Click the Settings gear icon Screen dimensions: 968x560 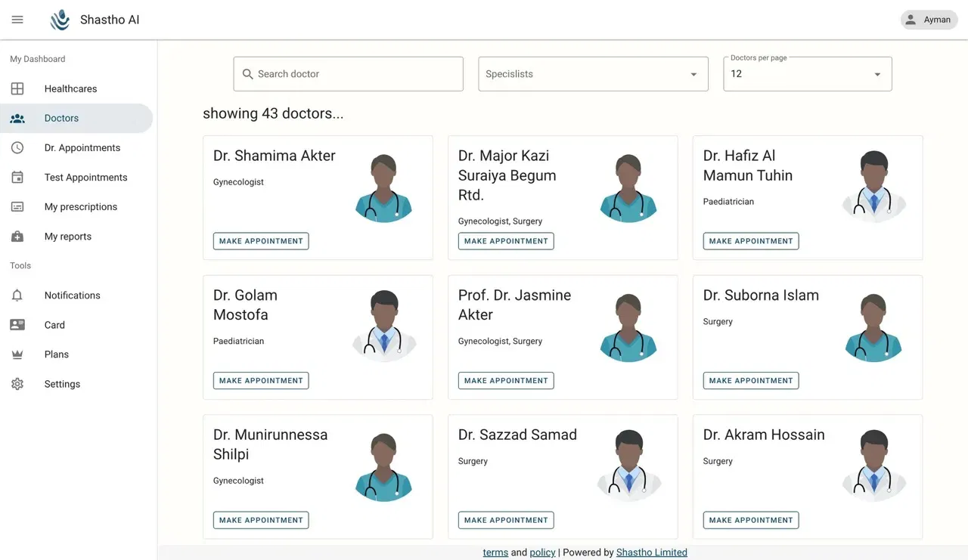(x=17, y=384)
